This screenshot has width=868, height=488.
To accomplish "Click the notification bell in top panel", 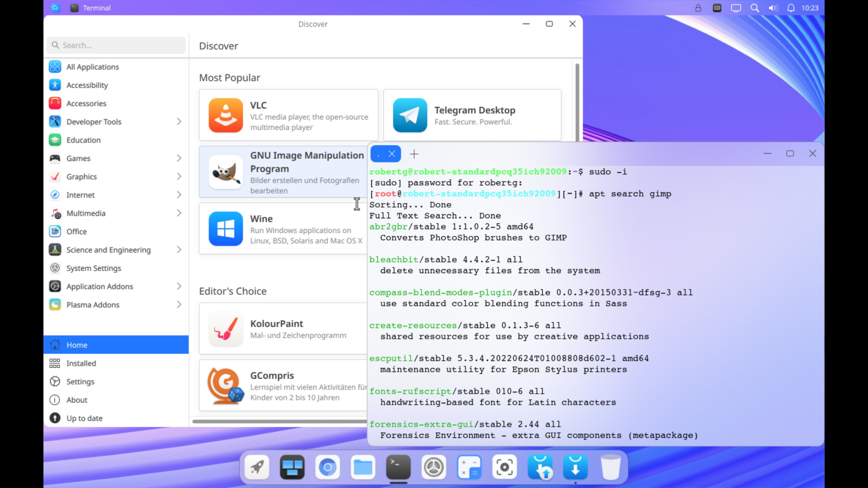I will pos(791,8).
